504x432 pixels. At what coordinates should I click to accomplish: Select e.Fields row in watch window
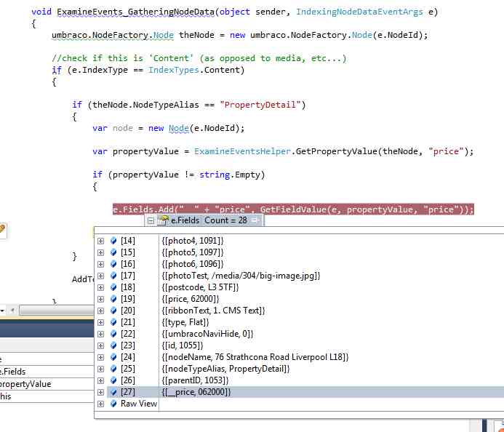pyautogui.click(x=47, y=372)
